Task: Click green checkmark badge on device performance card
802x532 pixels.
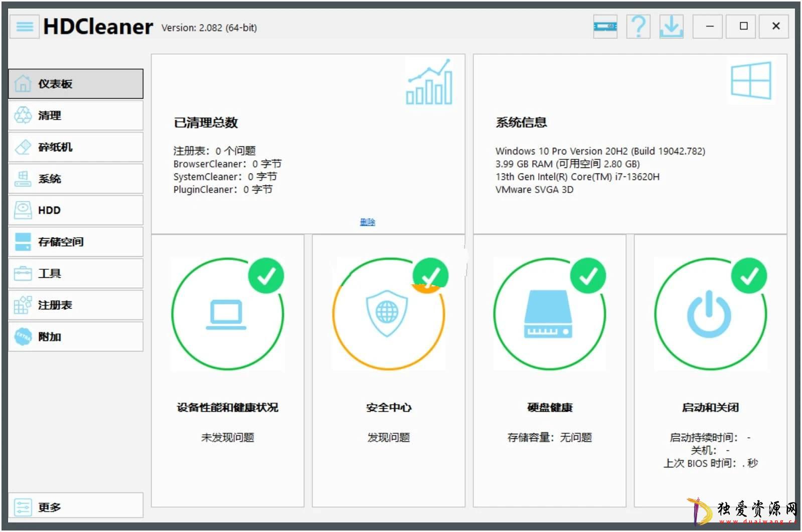Action: [266, 275]
